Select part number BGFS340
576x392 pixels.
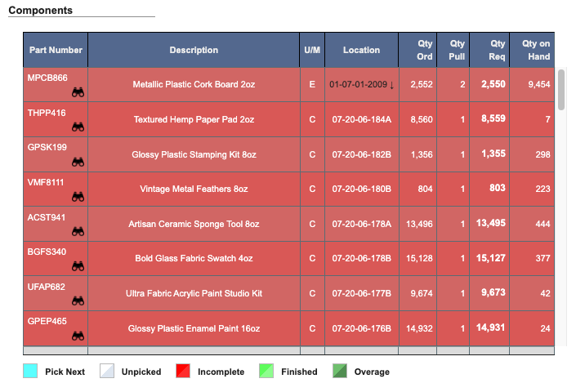(x=47, y=252)
